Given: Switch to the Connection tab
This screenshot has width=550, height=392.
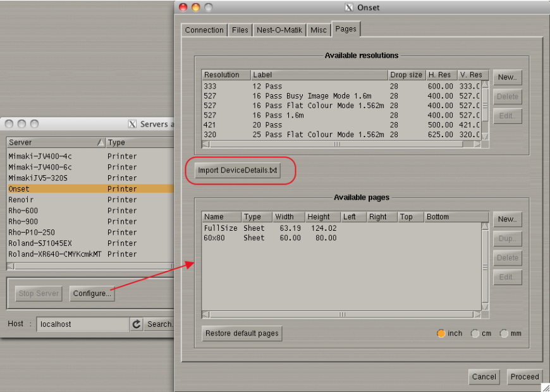Looking at the screenshot, I should [x=204, y=30].
